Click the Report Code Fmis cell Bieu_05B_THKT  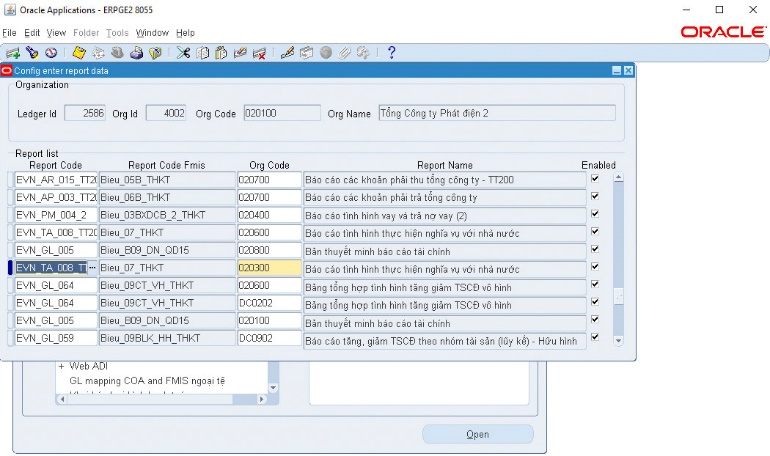[x=167, y=180]
